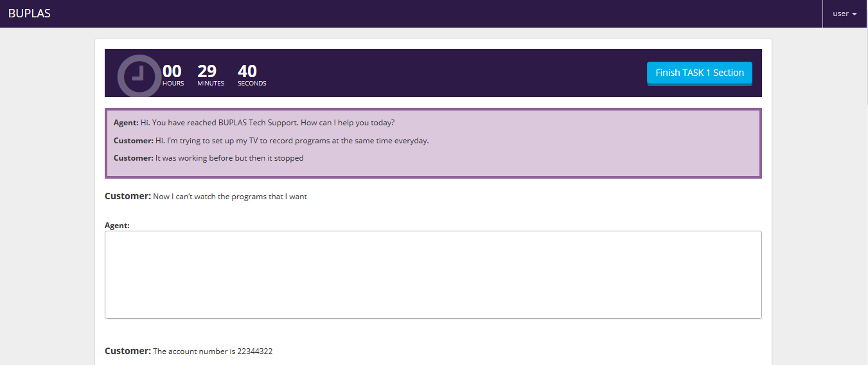The image size is (868, 365).
Task: Click the timer hours value 00
Action: [x=172, y=71]
